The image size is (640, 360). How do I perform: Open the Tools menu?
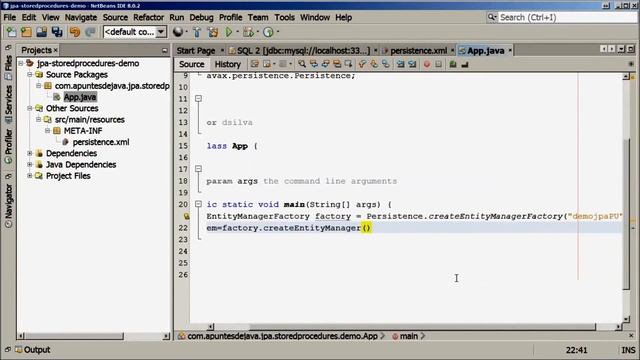pyautogui.click(x=284, y=18)
